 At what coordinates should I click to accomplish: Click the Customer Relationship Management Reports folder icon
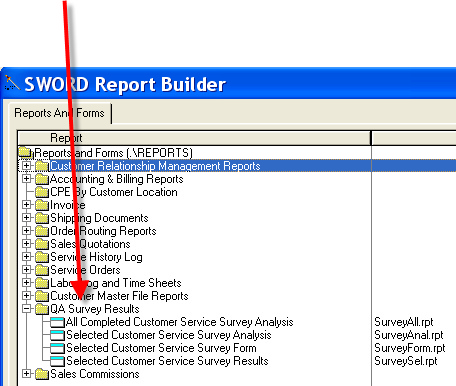[x=42, y=166]
